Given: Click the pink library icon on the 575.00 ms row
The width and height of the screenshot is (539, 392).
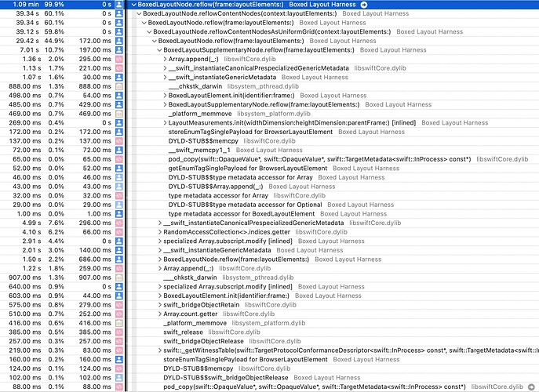Looking at the screenshot, I should click(x=119, y=305).
